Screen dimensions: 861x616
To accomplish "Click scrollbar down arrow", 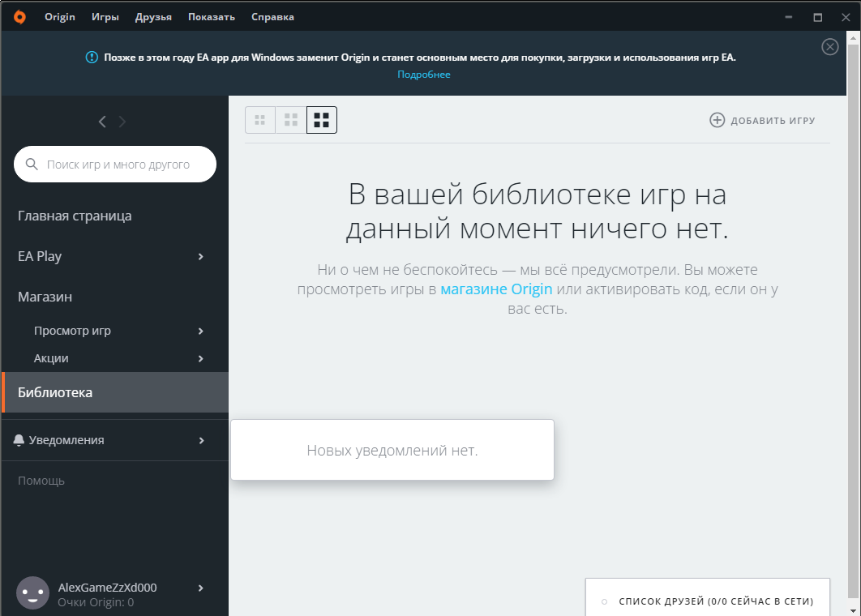I will (854, 610).
